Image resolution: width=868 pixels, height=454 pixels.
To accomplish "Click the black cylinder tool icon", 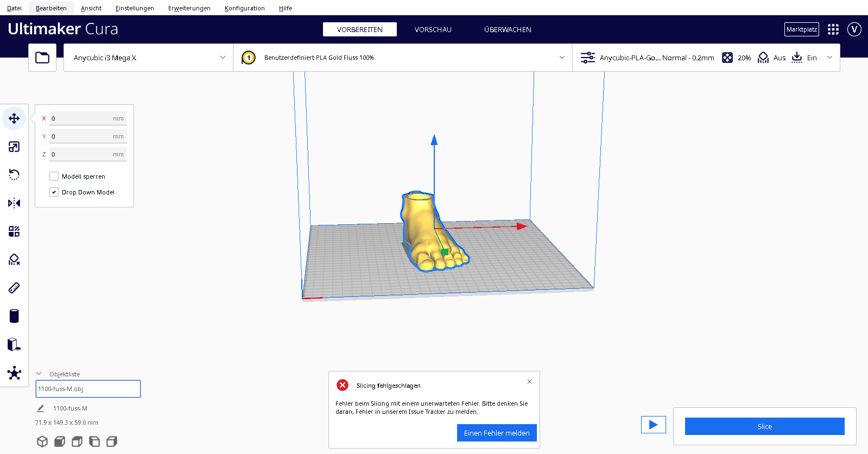I will click(x=14, y=316).
